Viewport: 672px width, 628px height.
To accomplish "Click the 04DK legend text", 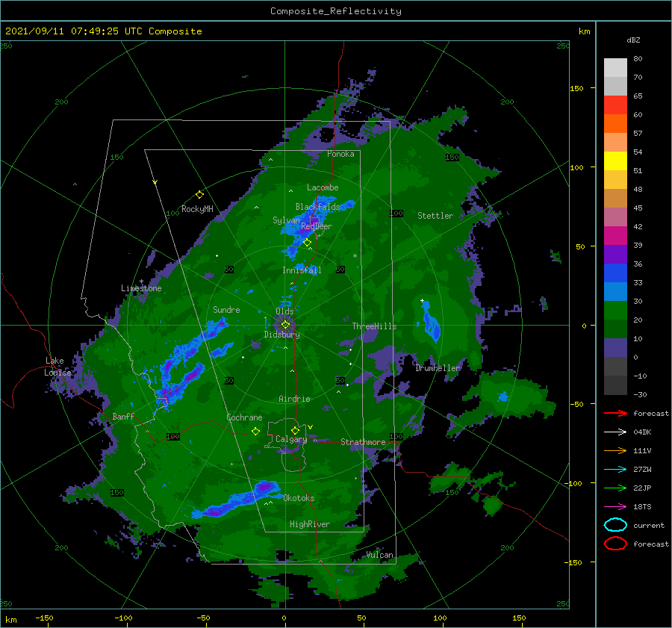I will tap(642, 432).
